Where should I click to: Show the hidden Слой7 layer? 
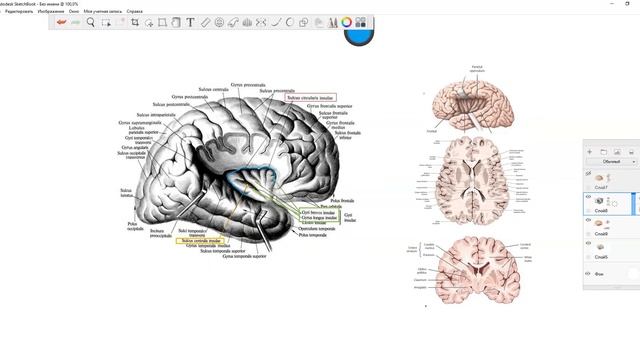pos(588,173)
